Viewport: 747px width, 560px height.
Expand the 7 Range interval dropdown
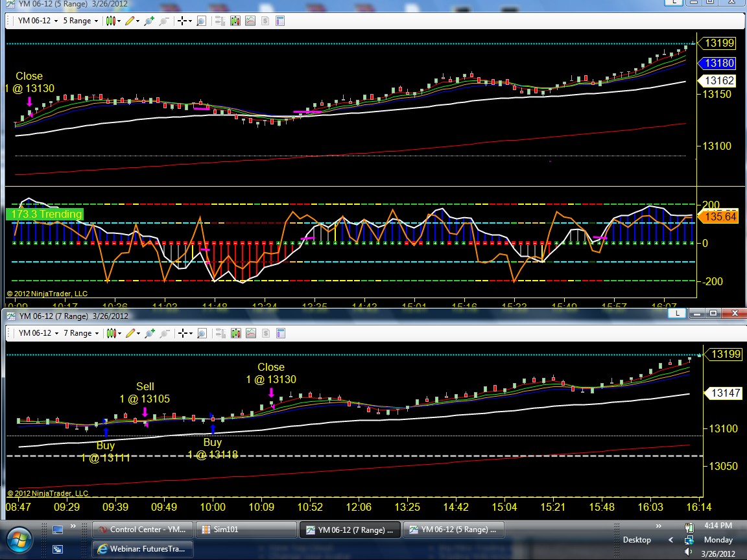pos(81,333)
